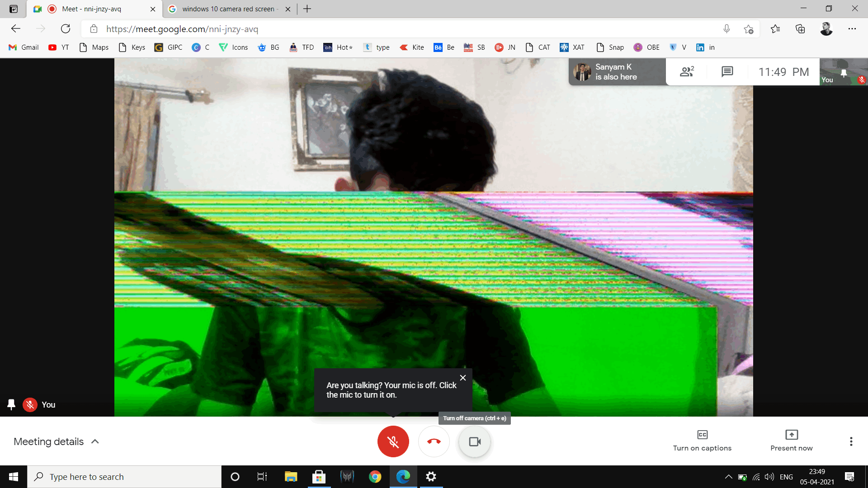Dismiss the mic is off notification
This screenshot has width=868, height=488.
463,378
